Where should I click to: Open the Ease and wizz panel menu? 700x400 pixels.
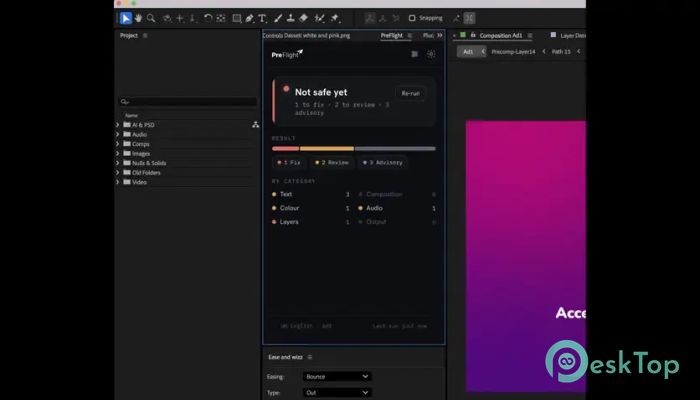click(310, 357)
